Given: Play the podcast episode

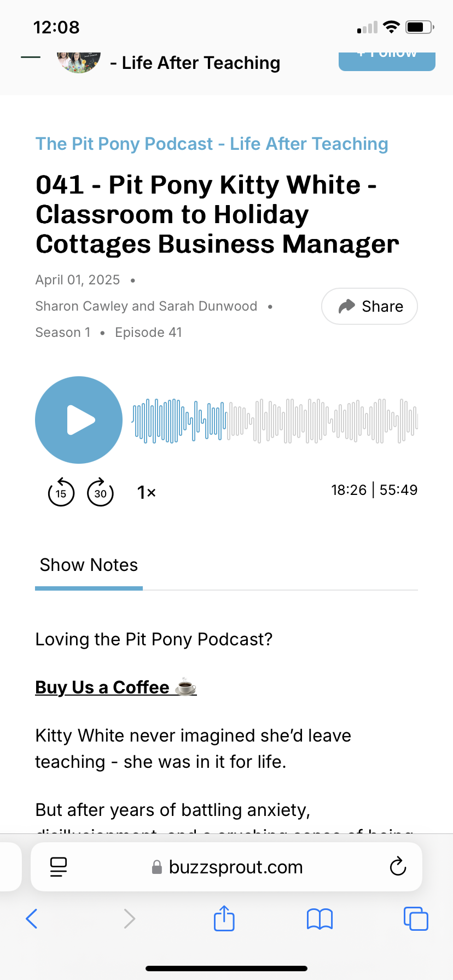Looking at the screenshot, I should 79,420.
